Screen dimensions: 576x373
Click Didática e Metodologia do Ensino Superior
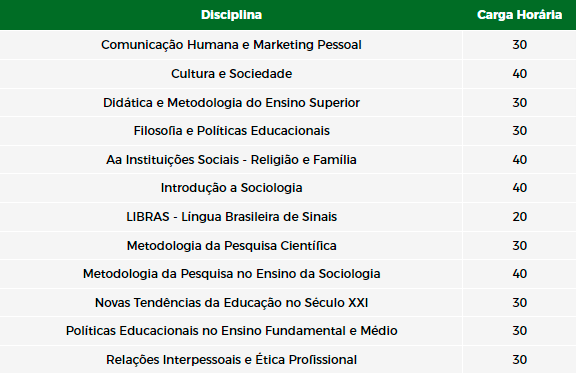tap(231, 103)
